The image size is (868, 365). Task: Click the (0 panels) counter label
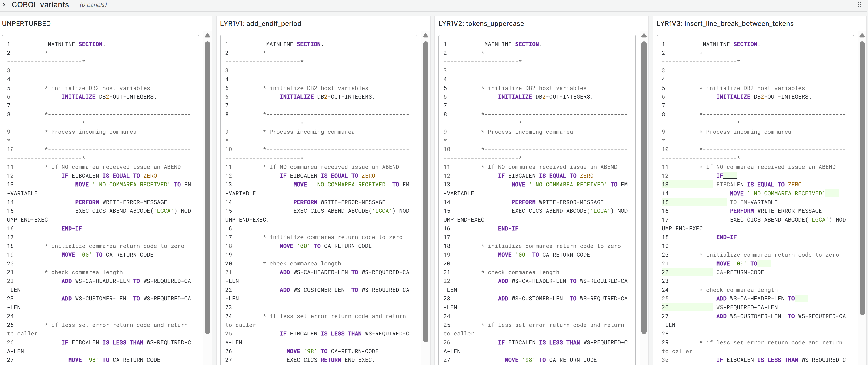tap(93, 5)
